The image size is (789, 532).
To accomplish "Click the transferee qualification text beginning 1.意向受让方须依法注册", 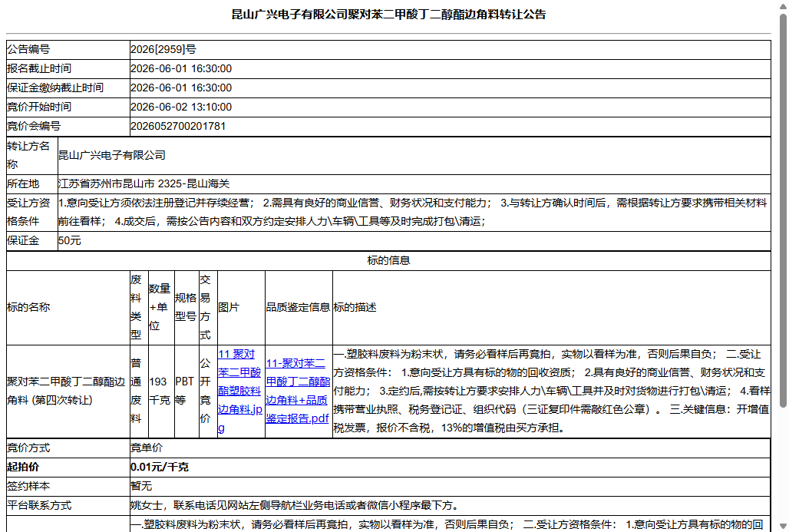I will click(413, 213).
